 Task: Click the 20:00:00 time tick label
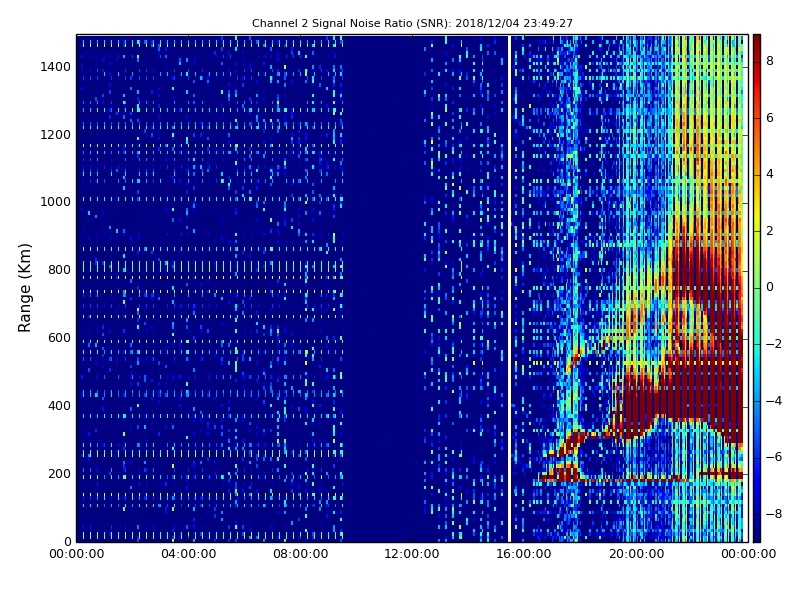(637, 554)
